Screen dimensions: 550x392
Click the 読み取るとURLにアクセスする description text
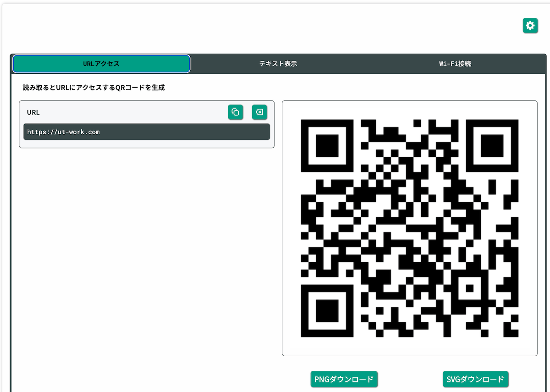(94, 87)
